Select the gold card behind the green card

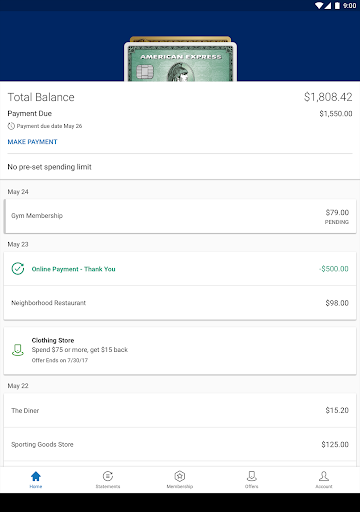[x=180, y=39]
